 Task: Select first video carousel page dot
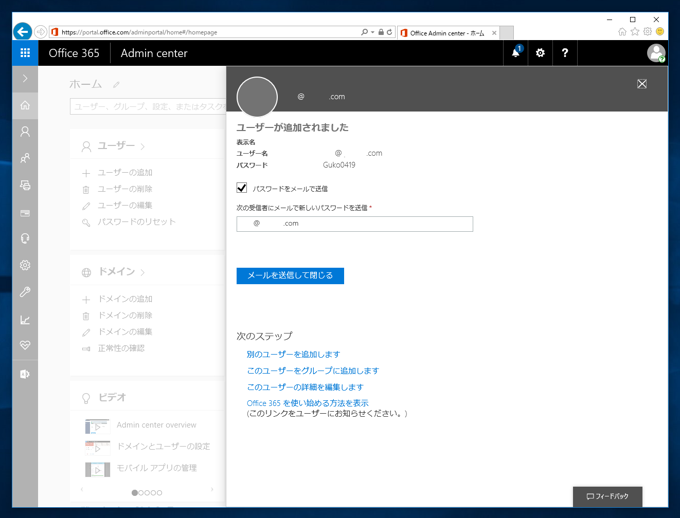pyautogui.click(x=134, y=493)
